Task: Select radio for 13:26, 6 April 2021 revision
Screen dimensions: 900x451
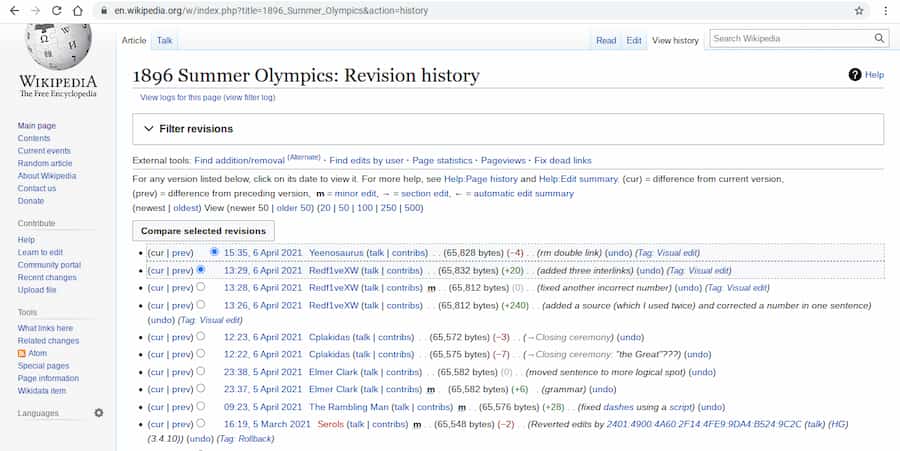Action: point(200,304)
